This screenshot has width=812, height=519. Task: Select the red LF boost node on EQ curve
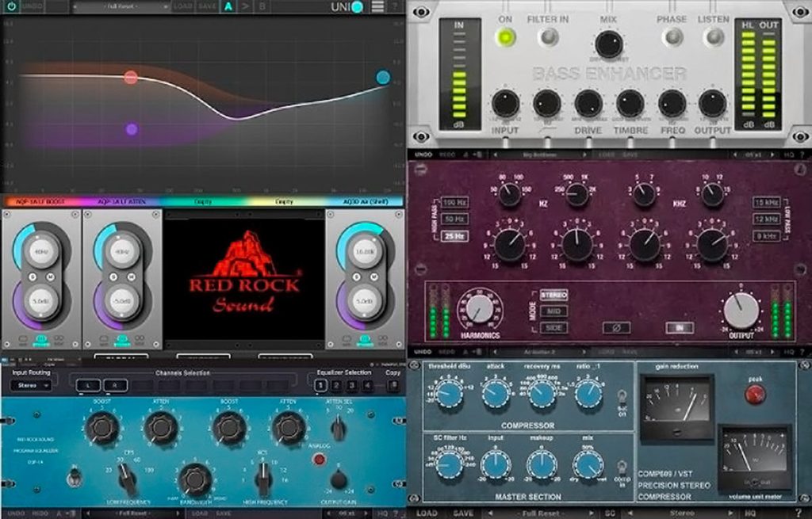pos(131,78)
